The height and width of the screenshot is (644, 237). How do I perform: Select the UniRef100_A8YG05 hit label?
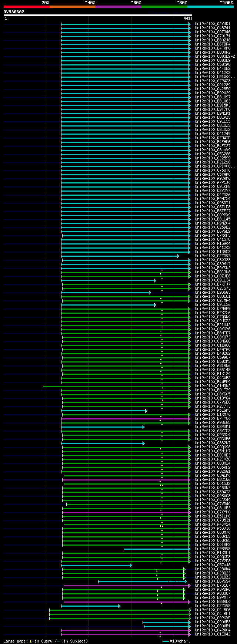point(213,394)
